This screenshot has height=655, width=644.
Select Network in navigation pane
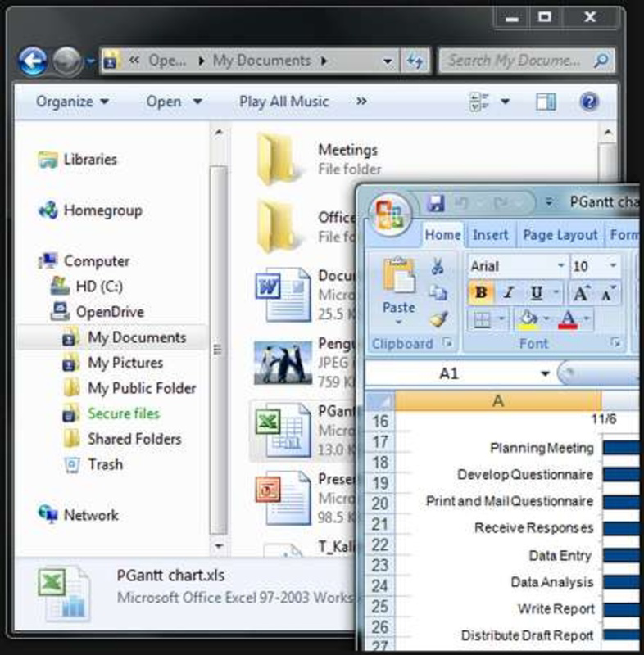pos(78,515)
